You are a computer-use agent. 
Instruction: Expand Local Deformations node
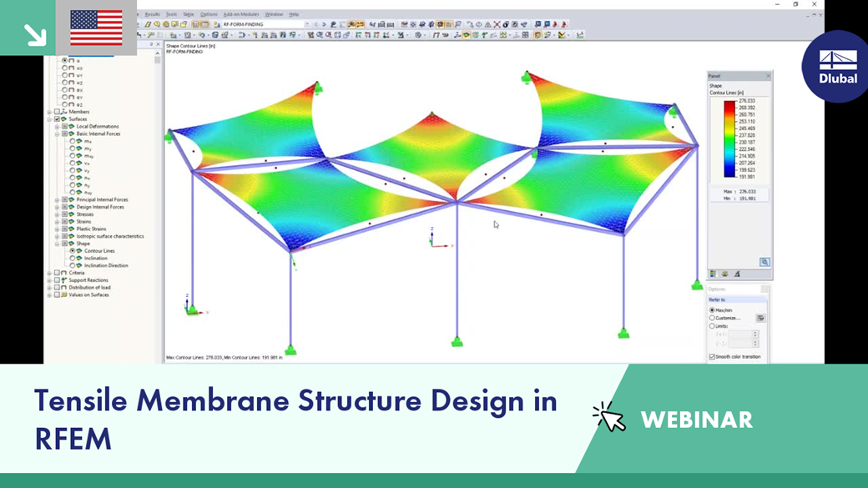57,126
